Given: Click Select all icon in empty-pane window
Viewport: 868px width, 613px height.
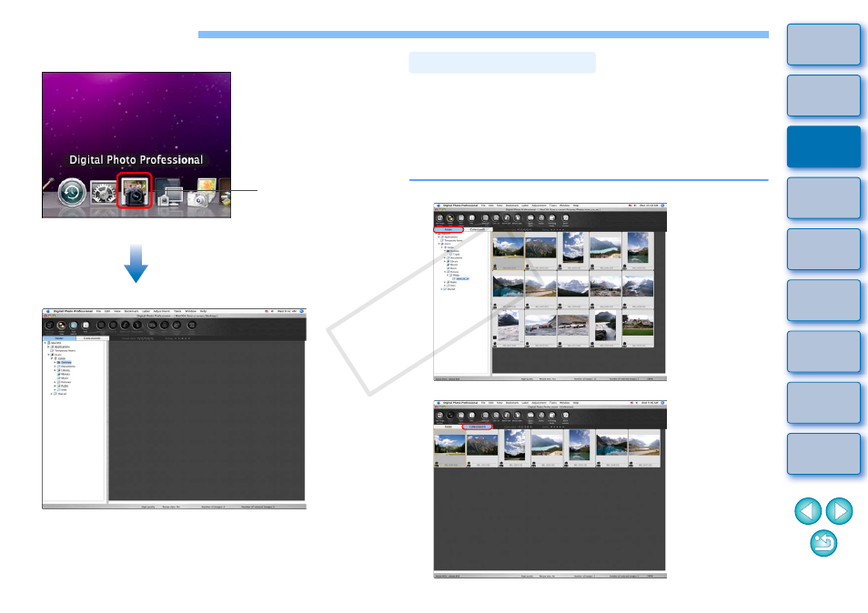Looking at the screenshot, I should pyautogui.click(x=101, y=326).
